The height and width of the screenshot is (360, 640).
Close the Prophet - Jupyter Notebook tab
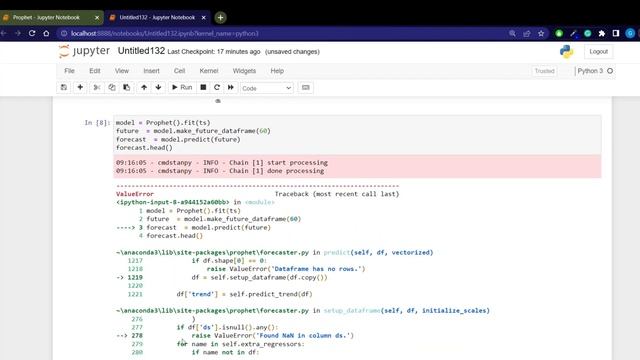[x=97, y=18]
